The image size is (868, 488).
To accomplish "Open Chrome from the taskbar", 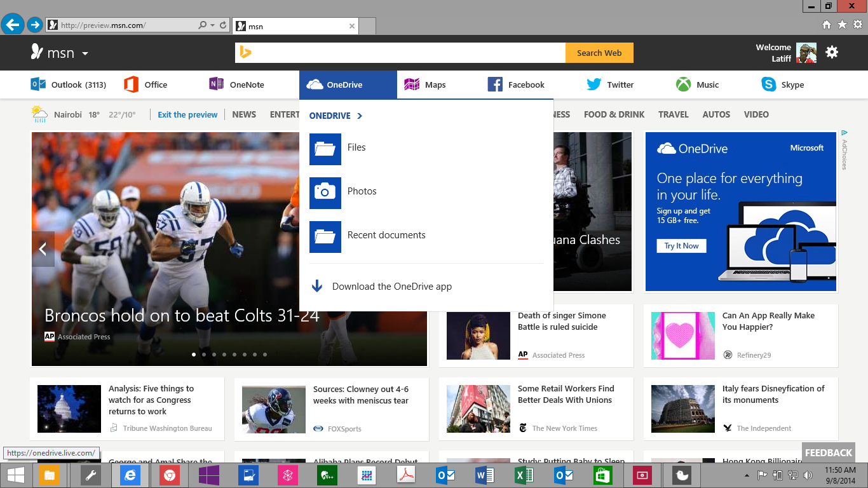I will pos(169,475).
